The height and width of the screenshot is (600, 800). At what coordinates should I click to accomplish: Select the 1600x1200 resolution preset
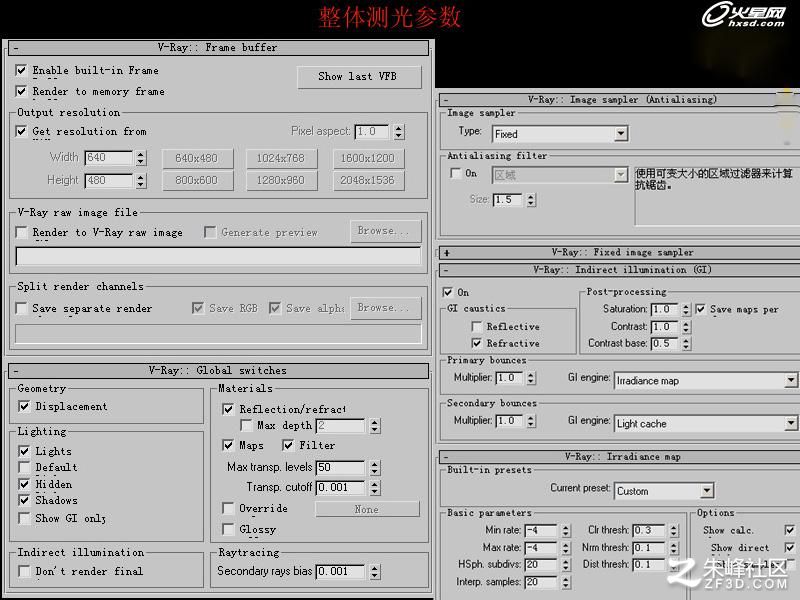[369, 159]
